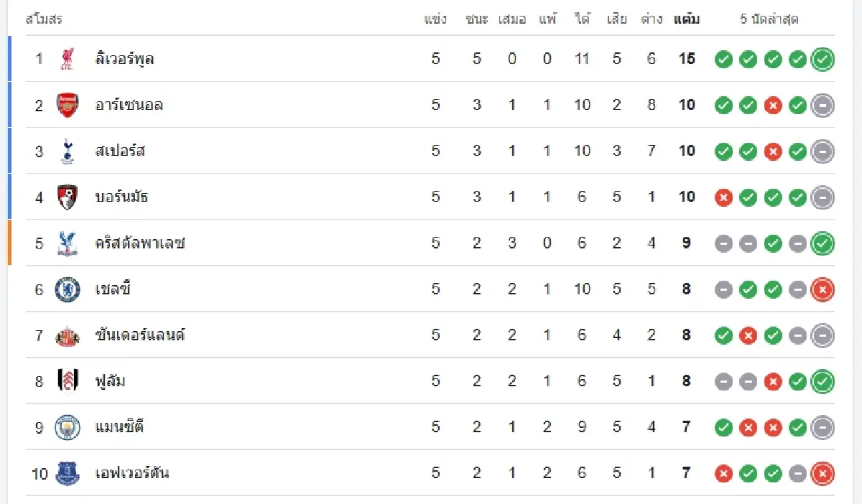
Task: Click Chelsea's latest match loss indicator
Action: coord(822,289)
